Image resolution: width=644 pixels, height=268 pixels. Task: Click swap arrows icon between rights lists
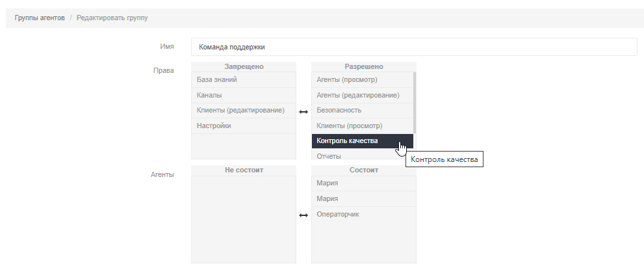[303, 112]
